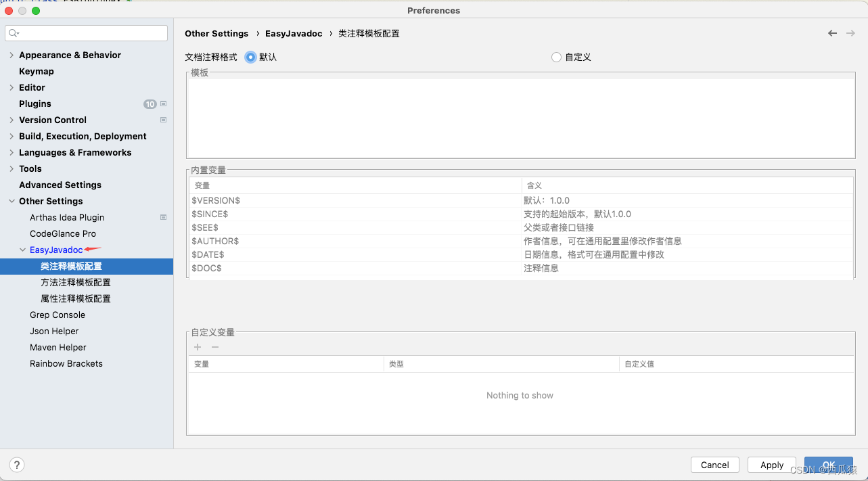868x481 pixels.
Task: Expand Version Control chevron
Action: pos(12,120)
